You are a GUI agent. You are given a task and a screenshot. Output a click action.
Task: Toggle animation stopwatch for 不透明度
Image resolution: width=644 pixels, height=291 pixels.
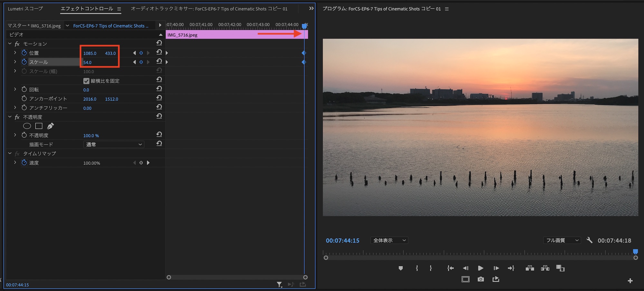click(x=24, y=135)
